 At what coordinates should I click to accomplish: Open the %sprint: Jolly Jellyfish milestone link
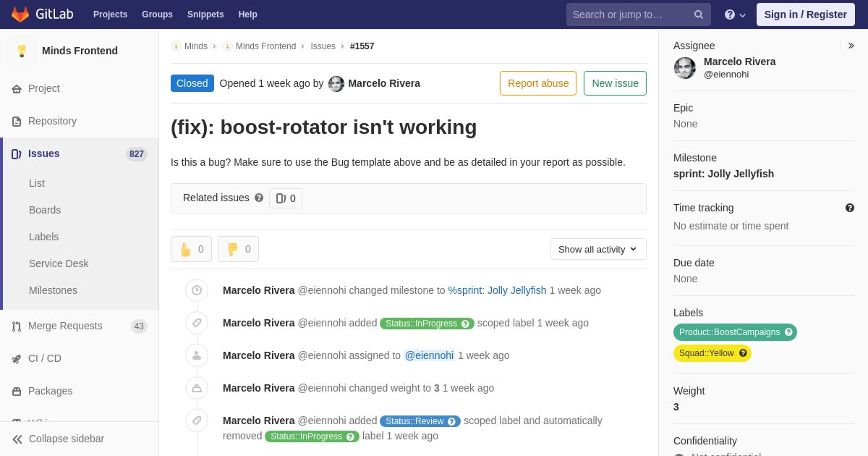point(497,290)
